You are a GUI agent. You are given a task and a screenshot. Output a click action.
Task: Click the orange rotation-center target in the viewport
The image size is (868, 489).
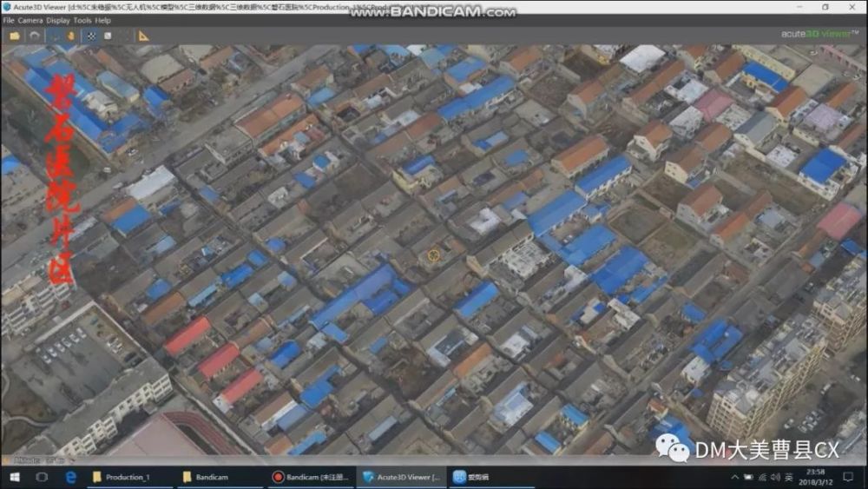433,255
